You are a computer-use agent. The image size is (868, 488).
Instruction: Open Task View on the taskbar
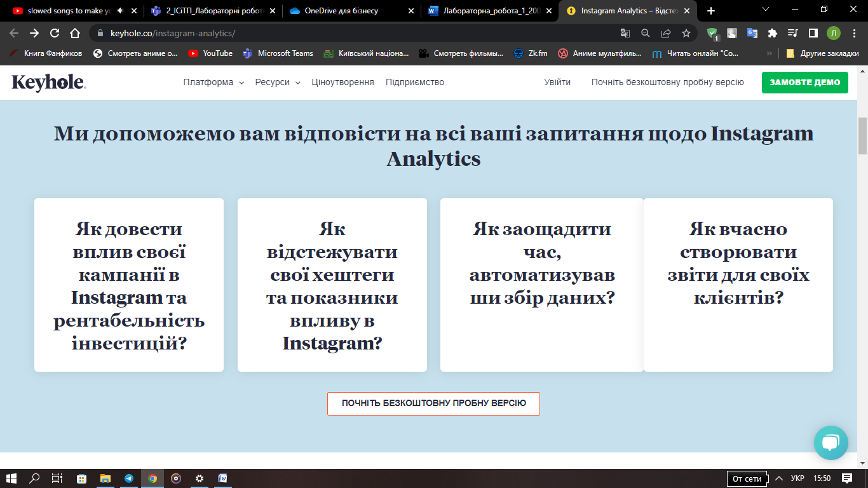57,478
